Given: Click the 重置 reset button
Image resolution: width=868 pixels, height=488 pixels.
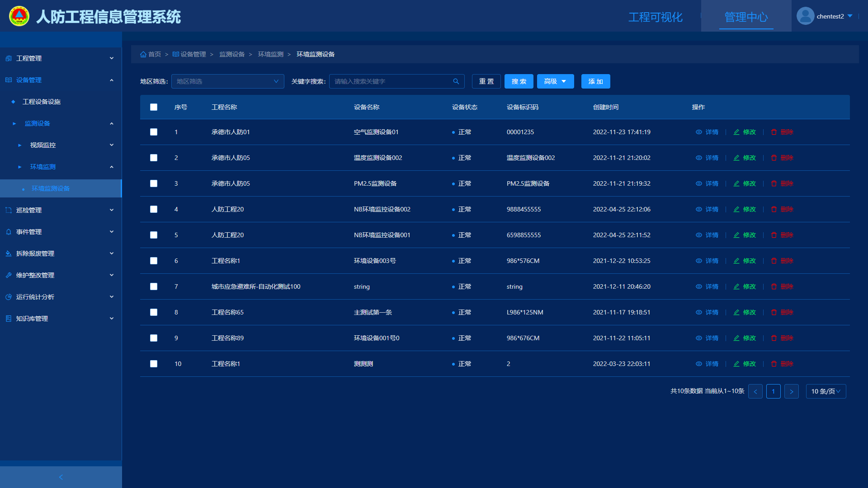Looking at the screenshot, I should [486, 81].
